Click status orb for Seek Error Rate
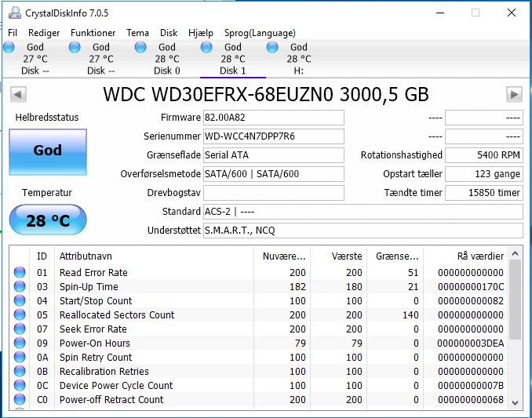 (20, 329)
